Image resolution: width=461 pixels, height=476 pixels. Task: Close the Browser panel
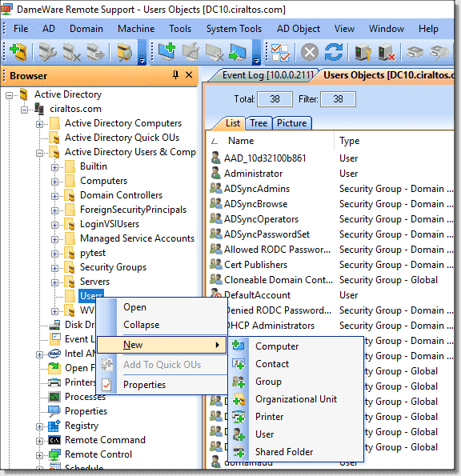(x=189, y=74)
